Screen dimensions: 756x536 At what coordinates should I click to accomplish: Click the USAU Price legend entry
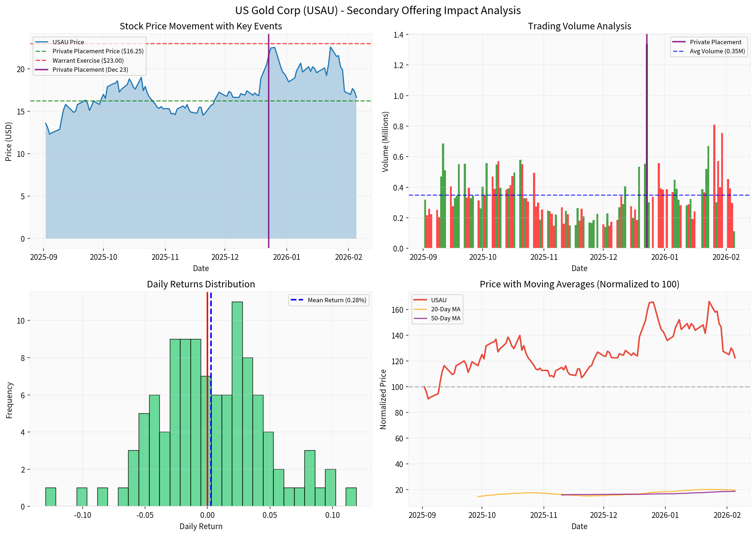(x=68, y=42)
